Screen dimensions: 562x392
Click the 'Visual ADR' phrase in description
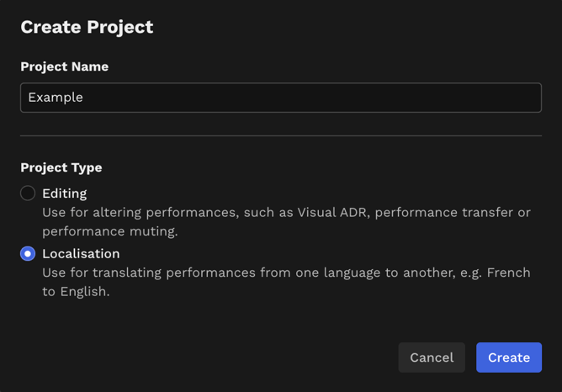332,213
